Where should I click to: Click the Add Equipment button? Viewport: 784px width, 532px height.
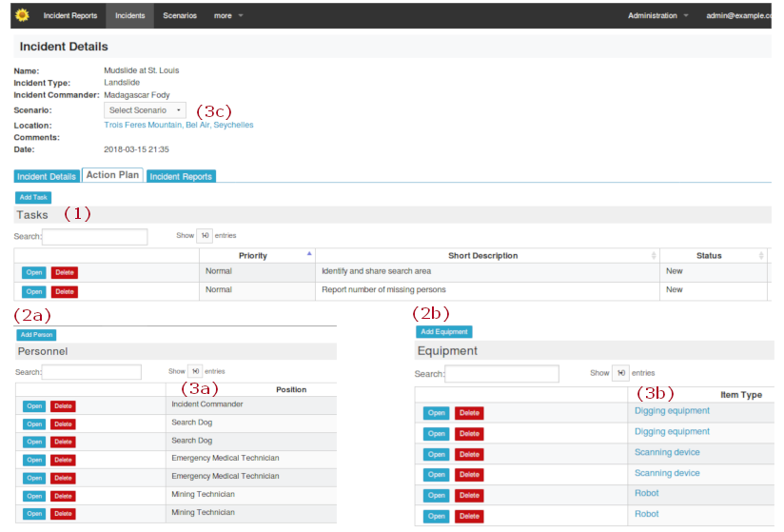click(x=443, y=332)
